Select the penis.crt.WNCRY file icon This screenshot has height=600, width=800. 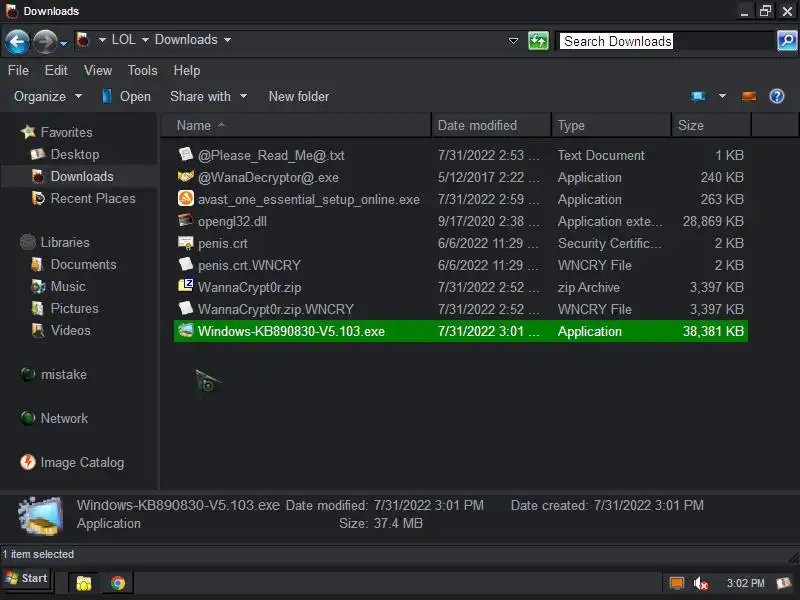(186, 264)
